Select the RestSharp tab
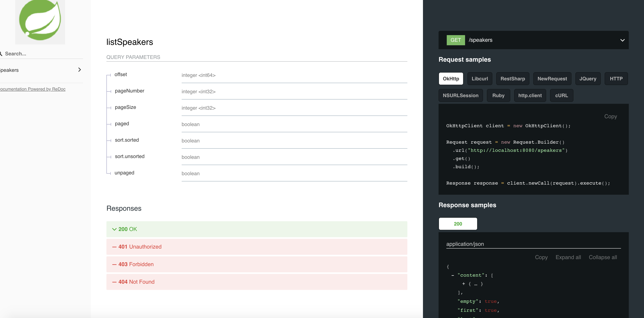The height and width of the screenshot is (318, 644). [x=512, y=79]
